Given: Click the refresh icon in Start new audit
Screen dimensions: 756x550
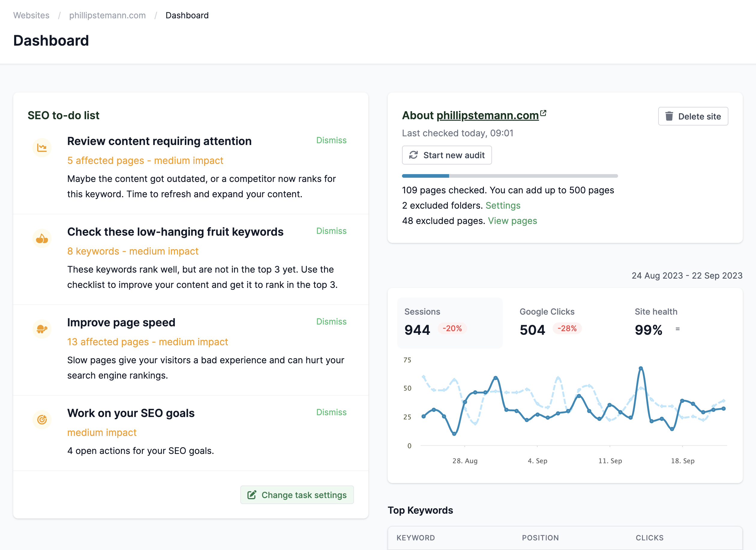Looking at the screenshot, I should pos(413,155).
